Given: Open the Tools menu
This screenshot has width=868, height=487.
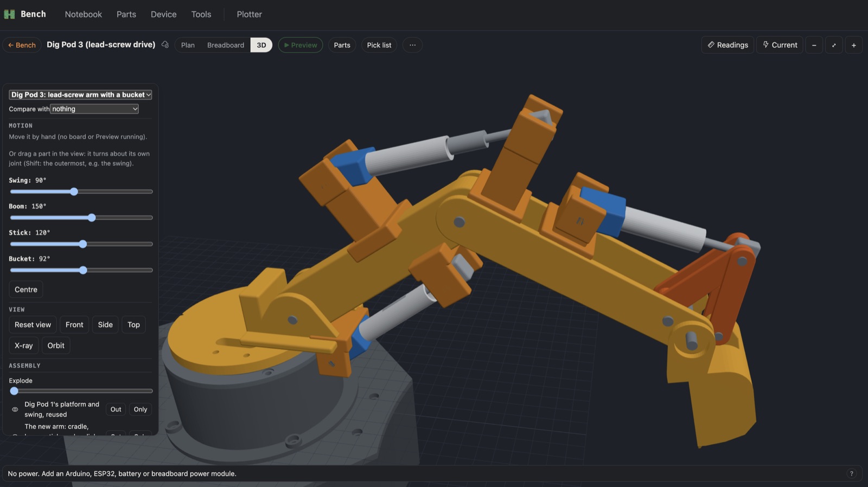Looking at the screenshot, I should [x=201, y=14].
